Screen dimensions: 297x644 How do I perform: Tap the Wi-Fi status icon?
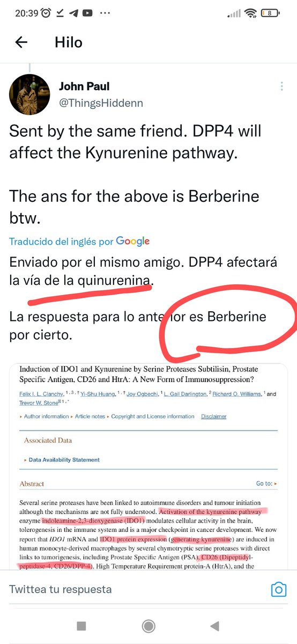click(250, 12)
